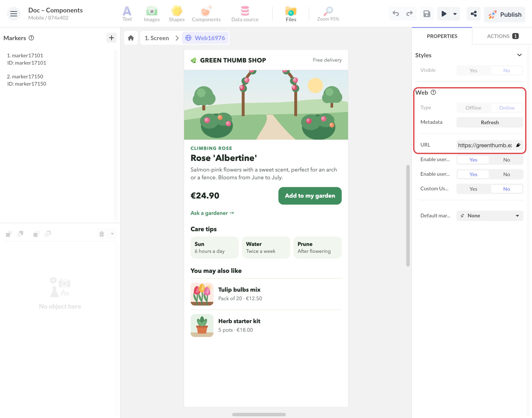Viewport: 532px width, 418px height.
Task: Save the document with floppy icon
Action: [427, 14]
